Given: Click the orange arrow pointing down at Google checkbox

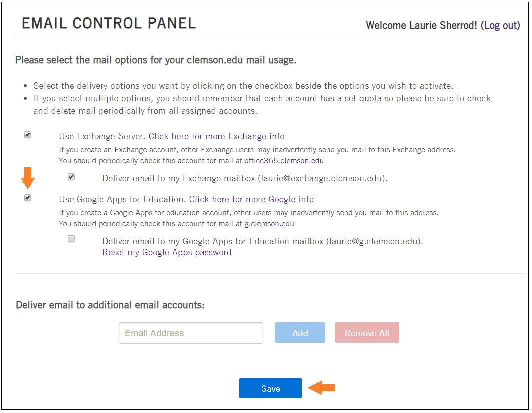Looking at the screenshot, I should [28, 178].
